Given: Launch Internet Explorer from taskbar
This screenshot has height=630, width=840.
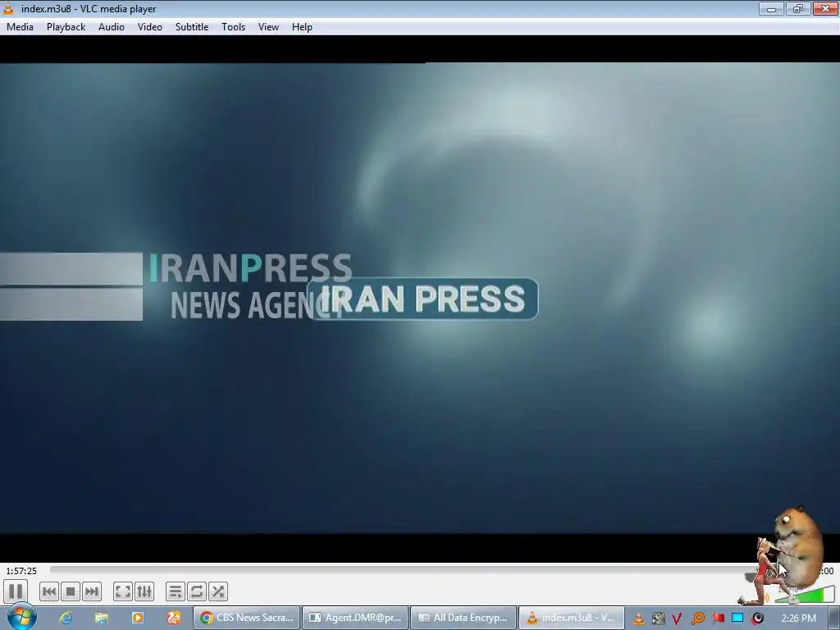Looking at the screenshot, I should pyautogui.click(x=66, y=618).
